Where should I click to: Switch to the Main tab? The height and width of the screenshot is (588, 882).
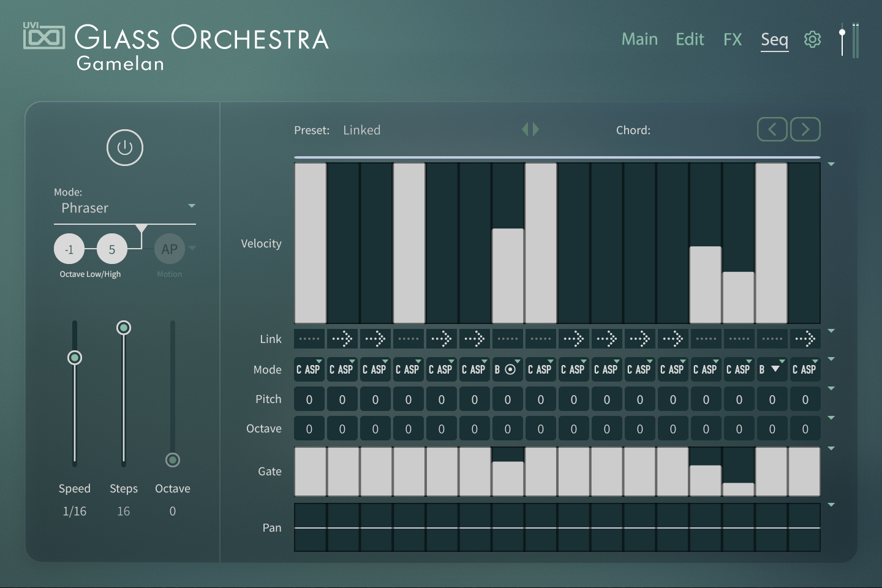click(x=639, y=39)
